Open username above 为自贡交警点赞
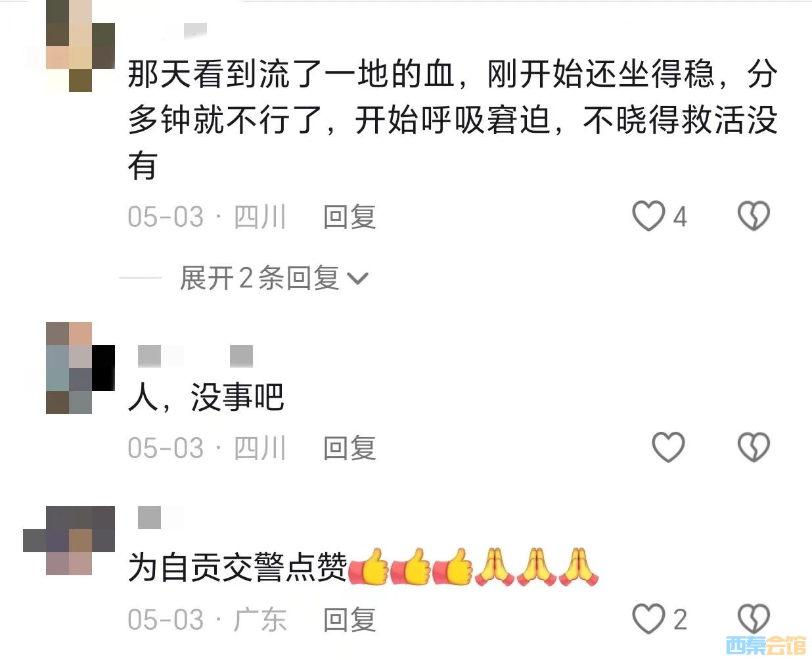 [x=161, y=517]
